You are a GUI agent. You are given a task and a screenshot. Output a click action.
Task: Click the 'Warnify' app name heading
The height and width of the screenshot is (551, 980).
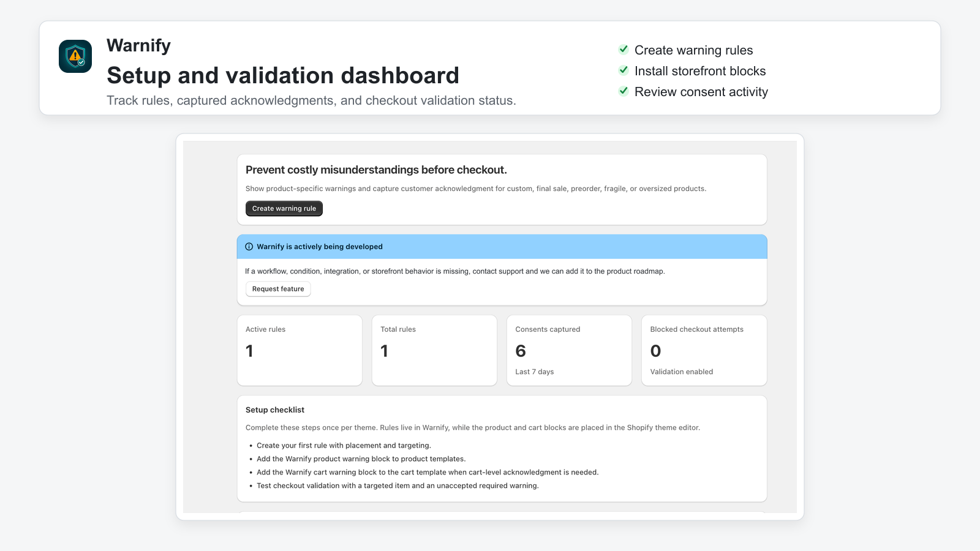point(138,45)
